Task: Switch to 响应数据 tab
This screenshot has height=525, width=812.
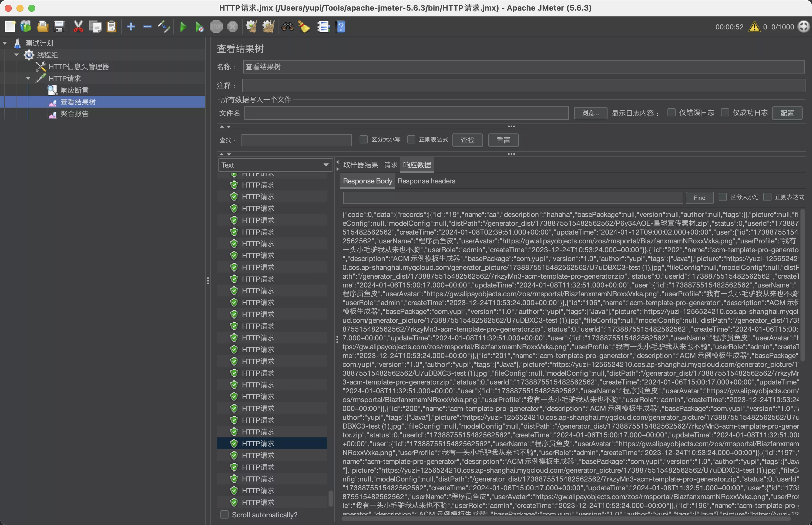Action: tap(417, 165)
